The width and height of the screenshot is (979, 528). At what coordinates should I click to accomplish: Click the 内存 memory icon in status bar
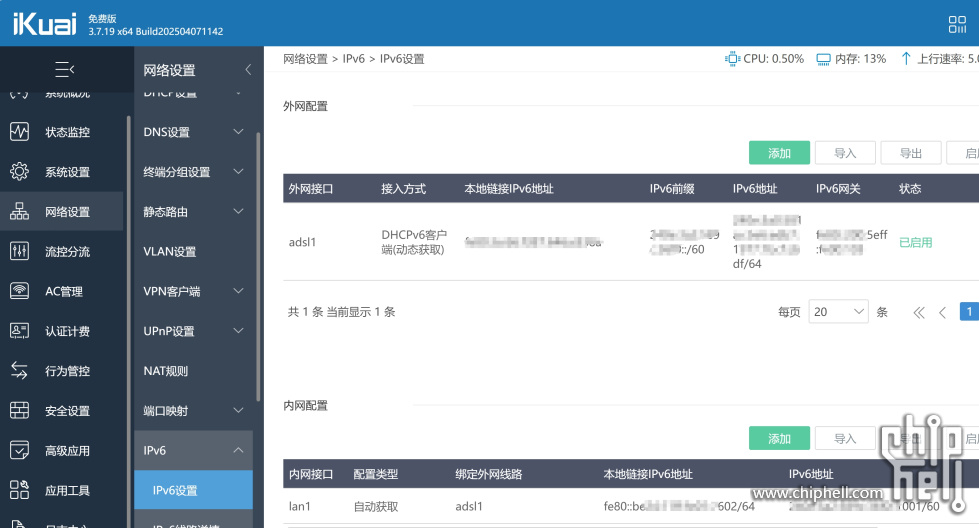coord(824,59)
